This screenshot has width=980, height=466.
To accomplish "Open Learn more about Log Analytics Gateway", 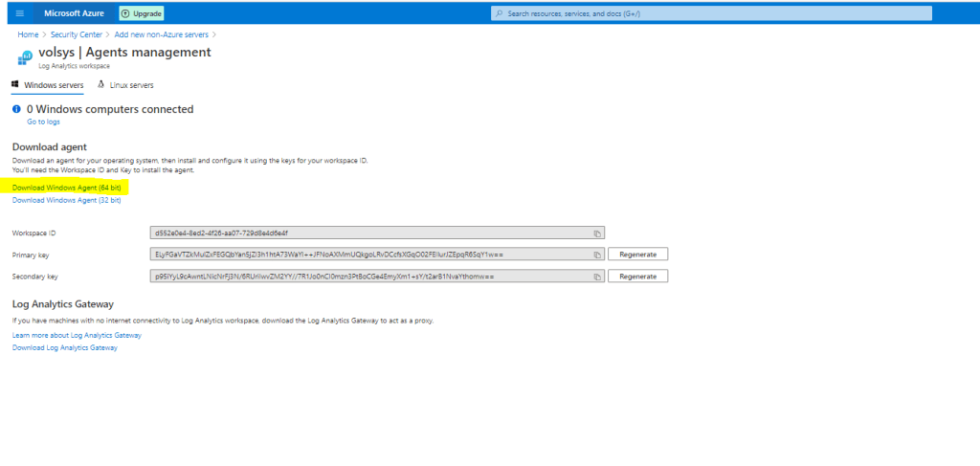I will 77,336.
